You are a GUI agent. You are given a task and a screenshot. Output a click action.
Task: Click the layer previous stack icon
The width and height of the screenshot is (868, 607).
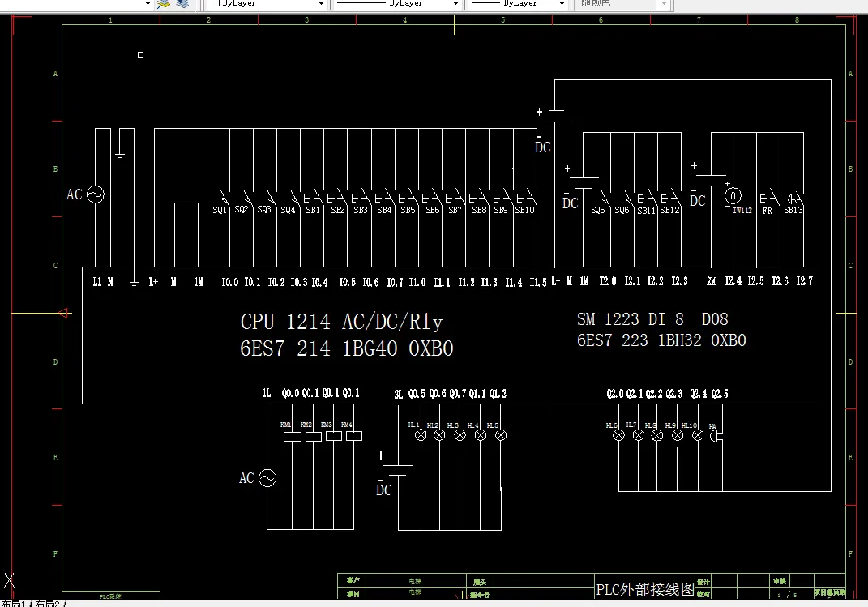[182, 4]
